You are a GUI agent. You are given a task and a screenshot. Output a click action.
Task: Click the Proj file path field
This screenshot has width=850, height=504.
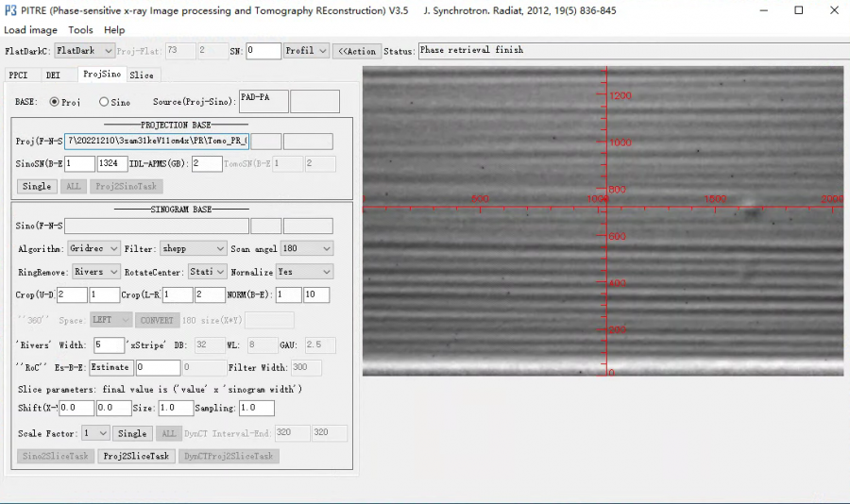pos(156,142)
